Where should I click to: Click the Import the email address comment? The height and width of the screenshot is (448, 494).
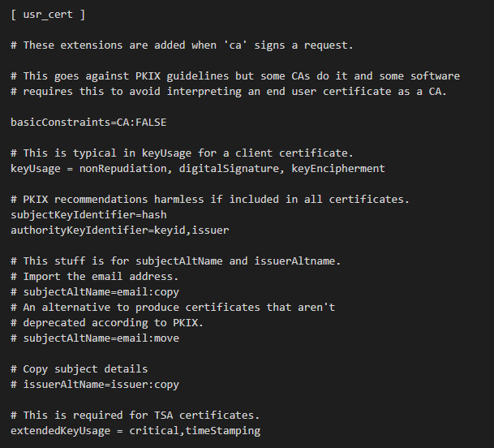click(95, 277)
